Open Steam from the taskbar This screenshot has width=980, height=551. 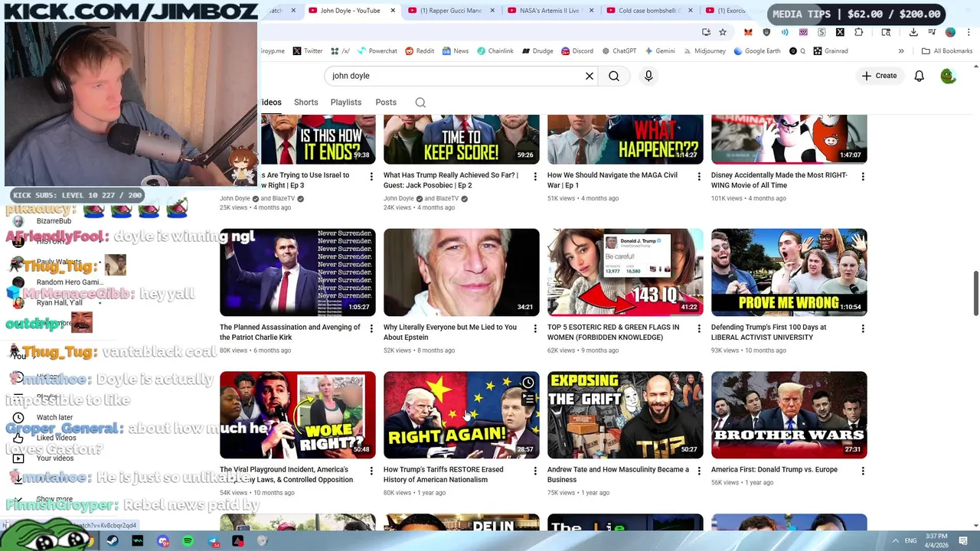[113, 541]
